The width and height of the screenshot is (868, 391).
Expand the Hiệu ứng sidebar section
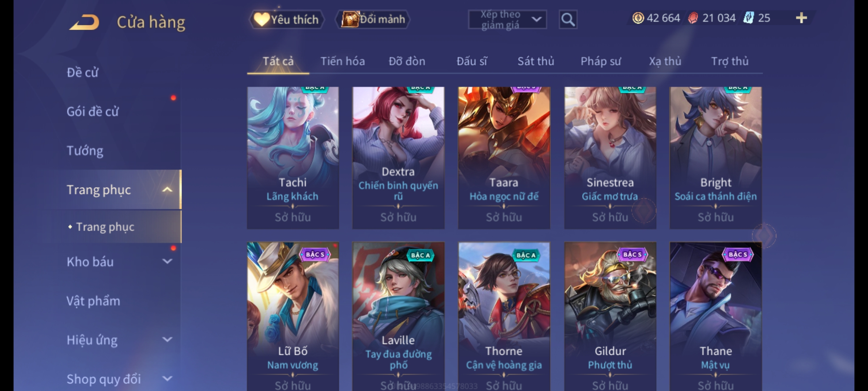click(167, 340)
